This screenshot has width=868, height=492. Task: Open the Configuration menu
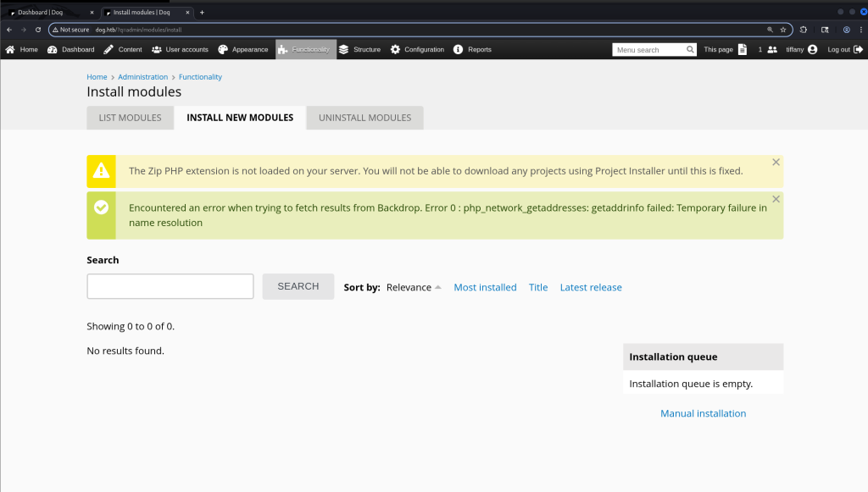point(417,50)
